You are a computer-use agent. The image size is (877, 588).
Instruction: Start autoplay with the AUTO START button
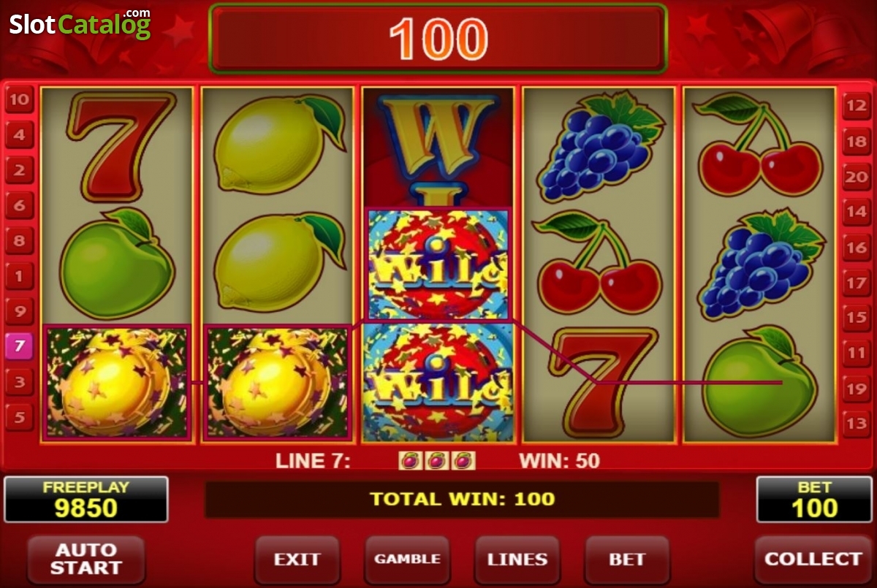pyautogui.click(x=86, y=560)
